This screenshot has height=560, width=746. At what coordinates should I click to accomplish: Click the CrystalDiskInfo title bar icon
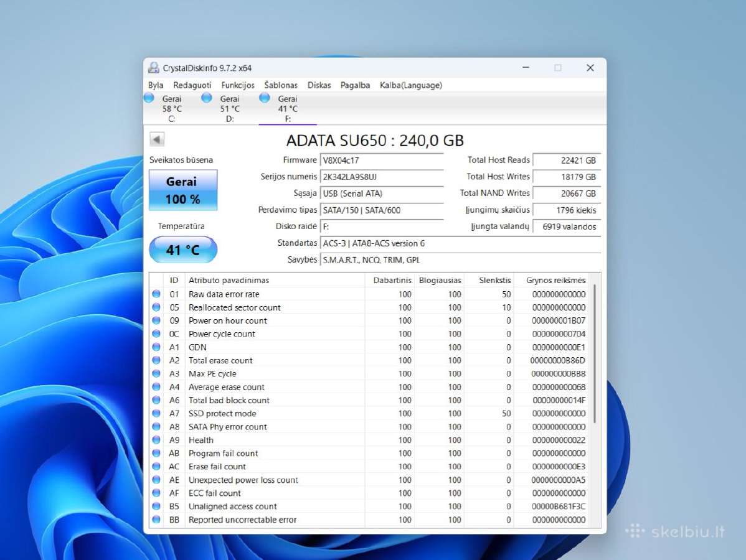154,68
